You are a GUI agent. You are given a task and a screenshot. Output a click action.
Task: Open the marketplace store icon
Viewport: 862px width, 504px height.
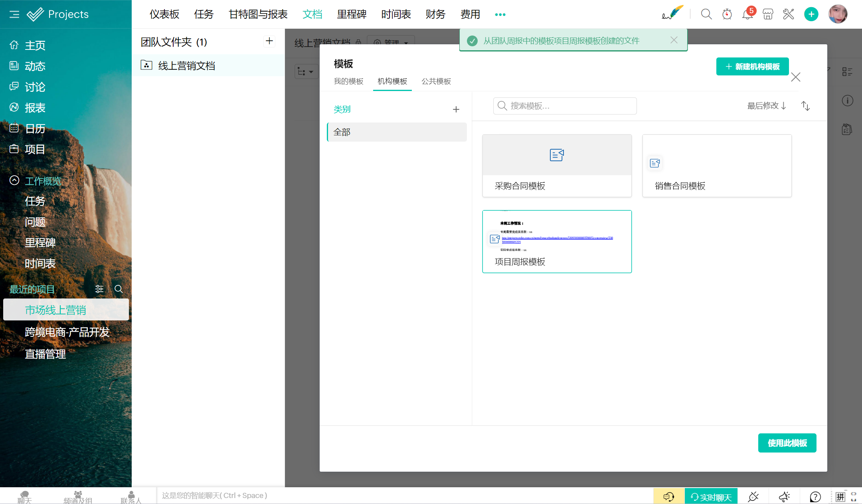click(768, 14)
